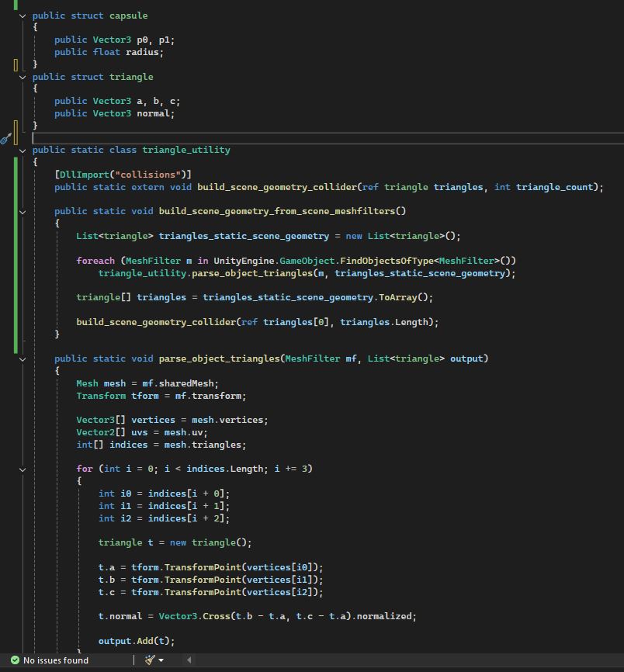Place cursor on the empty highlighted line
Screen dimensions: 624x672
(233, 138)
